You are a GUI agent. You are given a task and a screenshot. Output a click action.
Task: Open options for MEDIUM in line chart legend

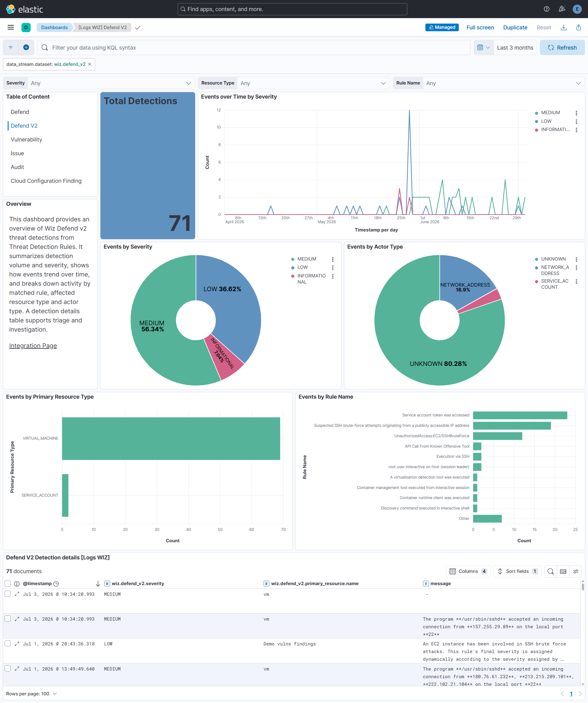[576, 113]
